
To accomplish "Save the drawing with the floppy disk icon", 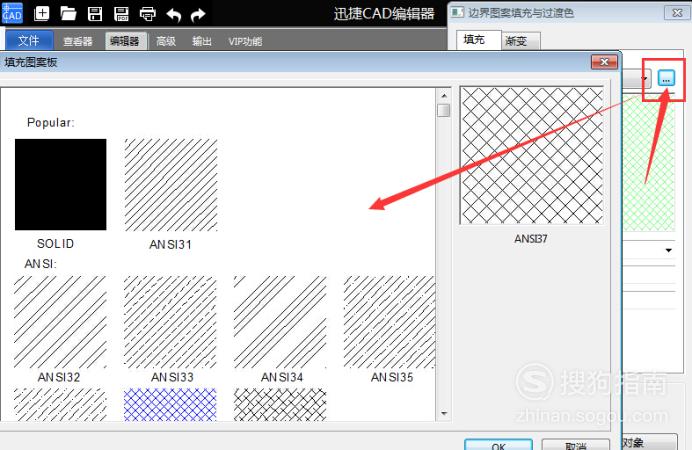I will [95, 14].
